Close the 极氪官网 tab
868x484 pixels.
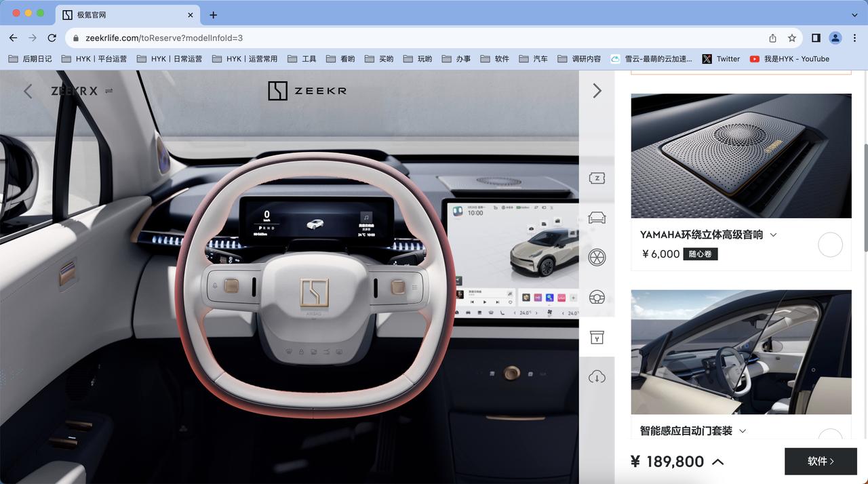[x=190, y=15]
